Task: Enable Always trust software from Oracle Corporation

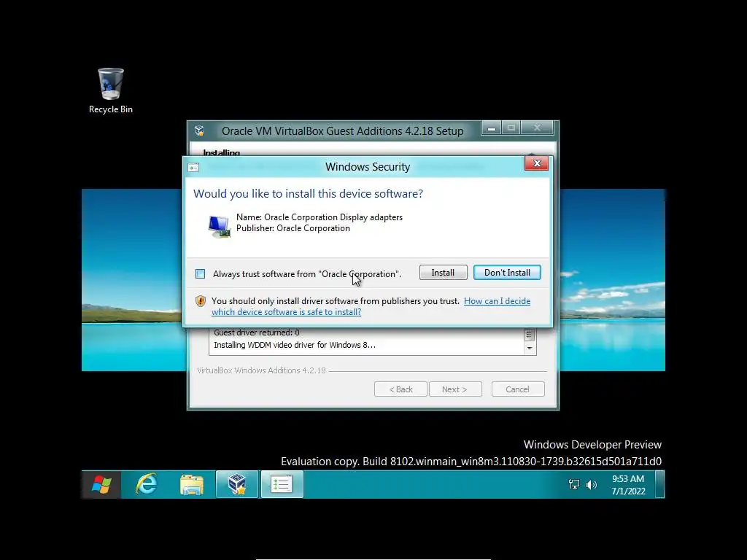Action: (x=201, y=274)
